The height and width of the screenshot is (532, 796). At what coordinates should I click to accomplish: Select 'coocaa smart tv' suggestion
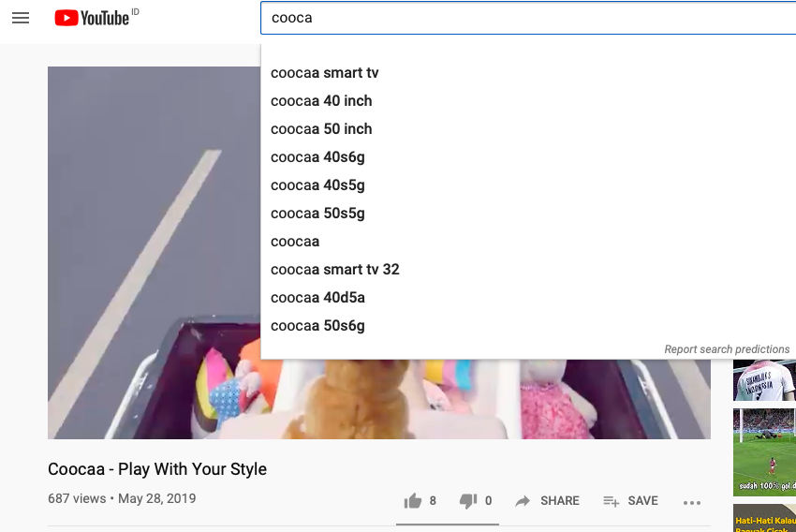point(325,73)
